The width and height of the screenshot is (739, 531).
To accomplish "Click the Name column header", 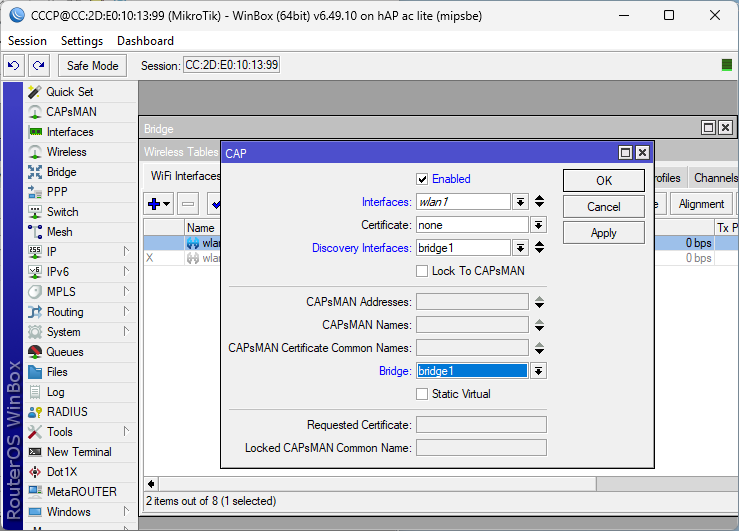I will [202, 228].
